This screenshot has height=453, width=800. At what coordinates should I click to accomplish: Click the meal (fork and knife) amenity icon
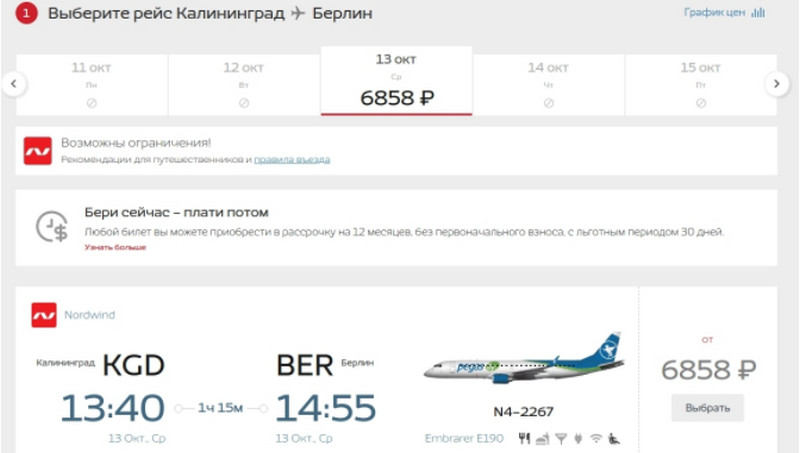[524, 438]
